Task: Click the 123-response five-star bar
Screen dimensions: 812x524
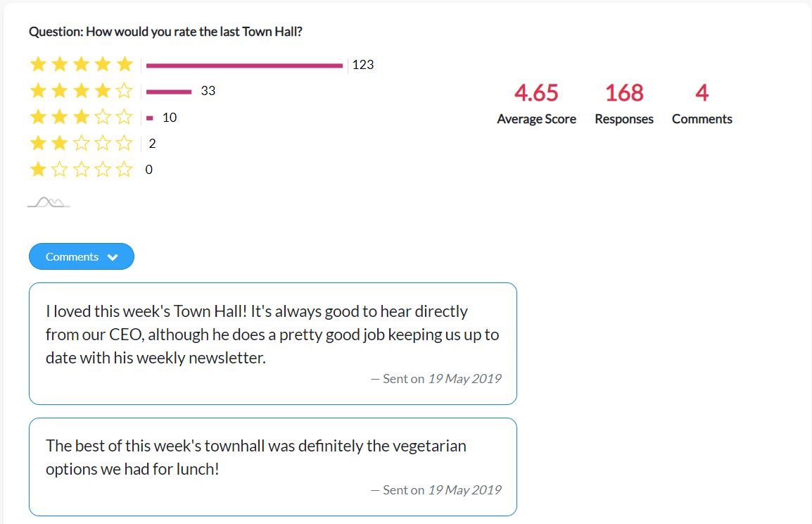Action: click(x=244, y=65)
